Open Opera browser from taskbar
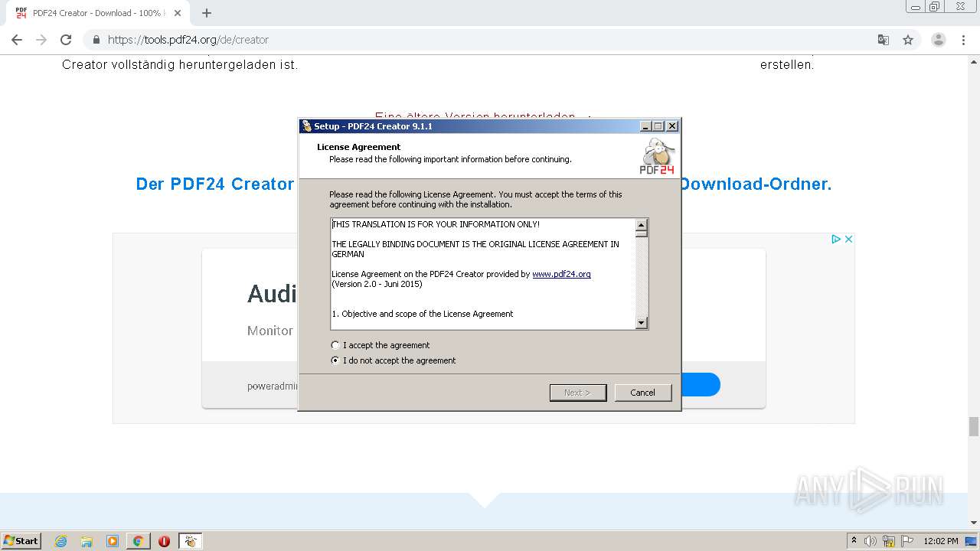980x551 pixels. 164,541
